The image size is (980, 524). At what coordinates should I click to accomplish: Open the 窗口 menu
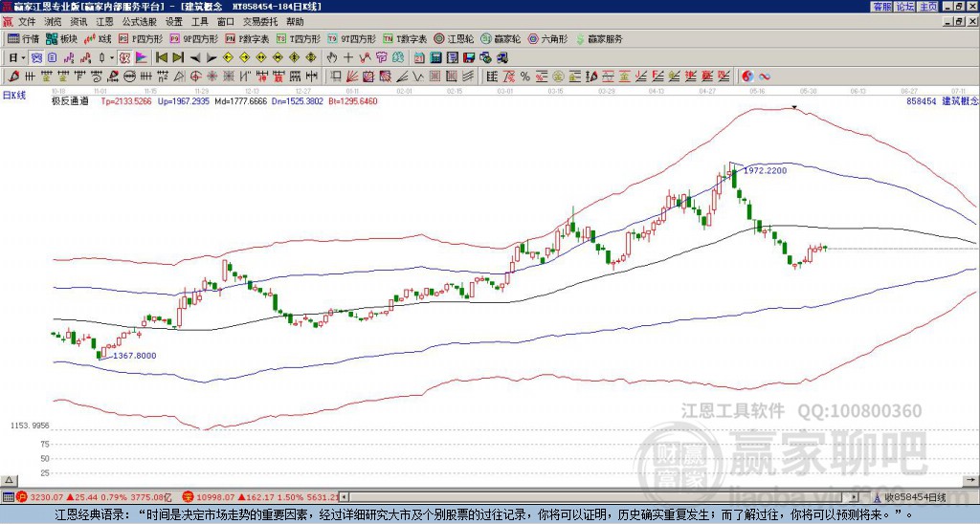[x=226, y=22]
